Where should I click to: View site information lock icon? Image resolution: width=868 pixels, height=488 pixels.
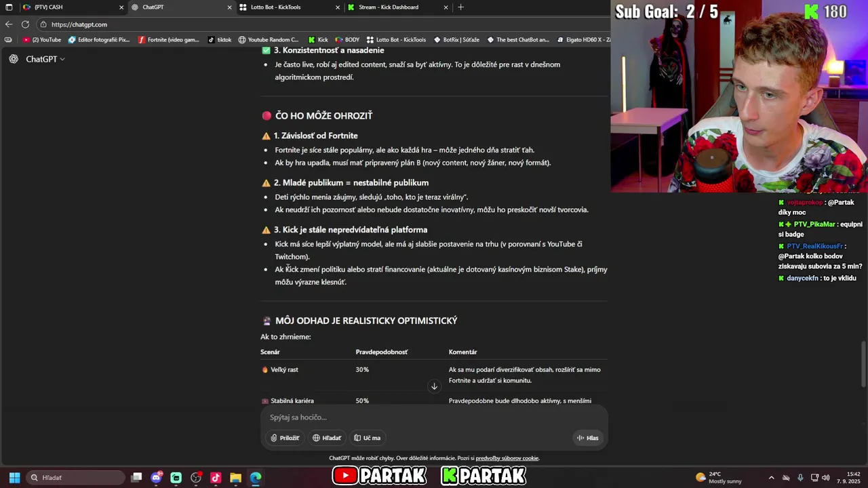click(43, 24)
